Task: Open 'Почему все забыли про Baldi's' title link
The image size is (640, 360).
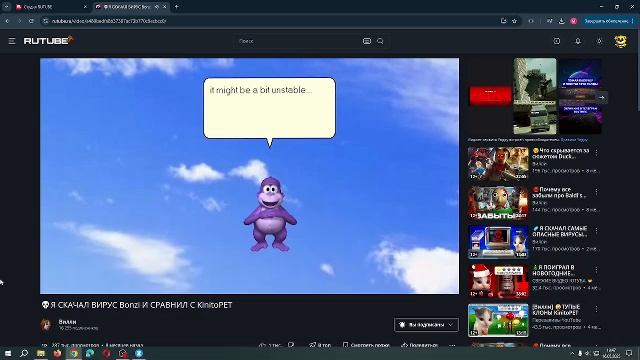Action: 559,192
